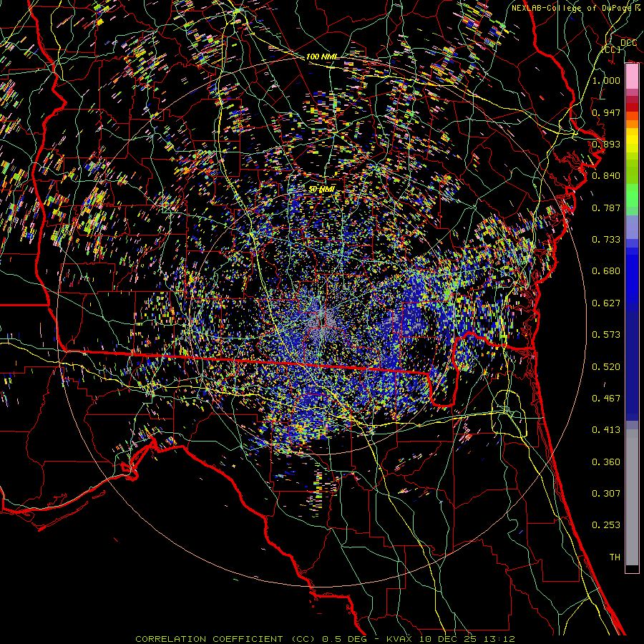Click the gray band of the color bar

[632, 497]
